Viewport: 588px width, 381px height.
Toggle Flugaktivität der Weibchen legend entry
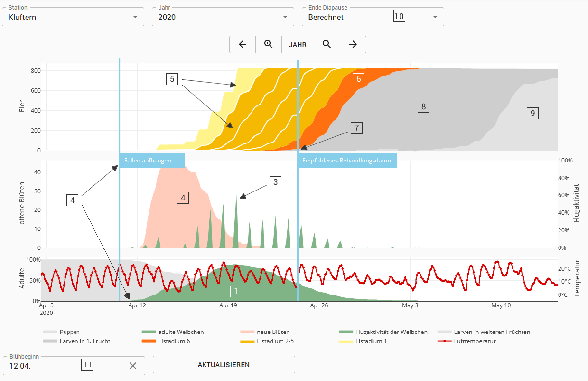383,332
